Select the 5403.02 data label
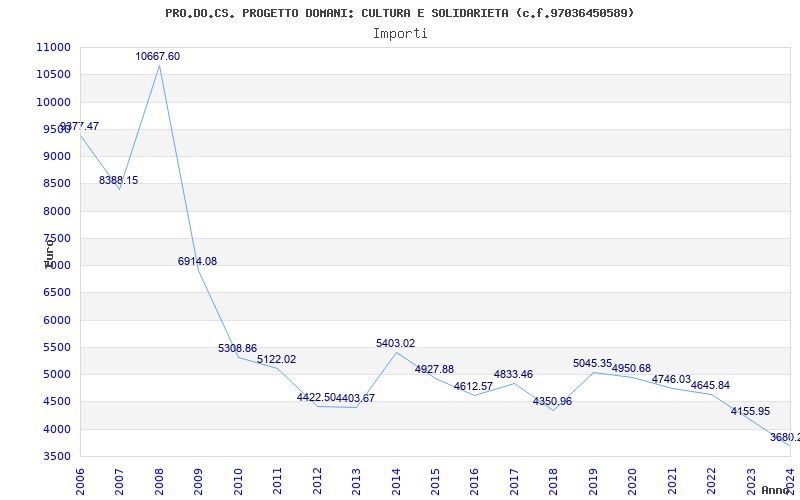 (x=395, y=344)
